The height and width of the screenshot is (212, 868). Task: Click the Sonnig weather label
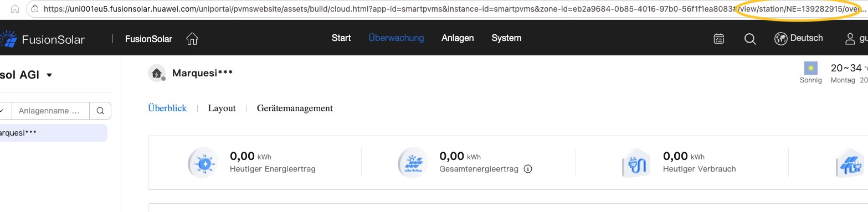(811, 80)
